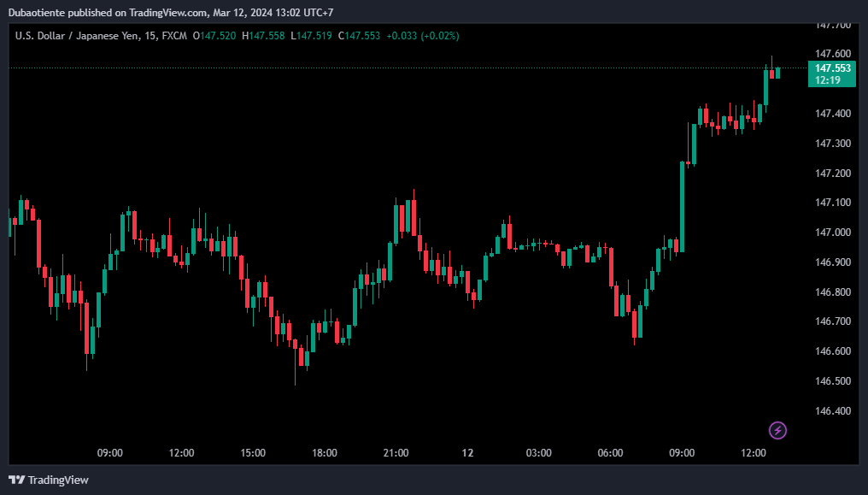The width and height of the screenshot is (868, 495).
Task: Click the U.S. Dollar / Japanese Yen title
Action: coord(77,36)
